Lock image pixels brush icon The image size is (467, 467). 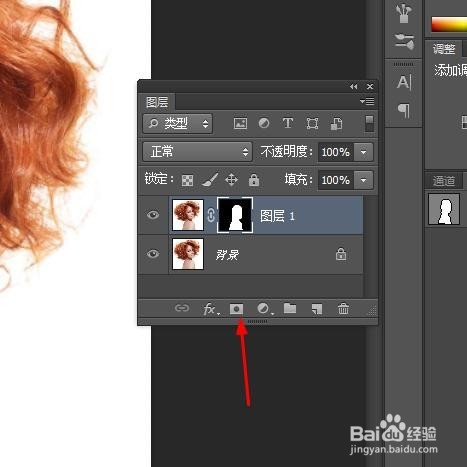[210, 180]
